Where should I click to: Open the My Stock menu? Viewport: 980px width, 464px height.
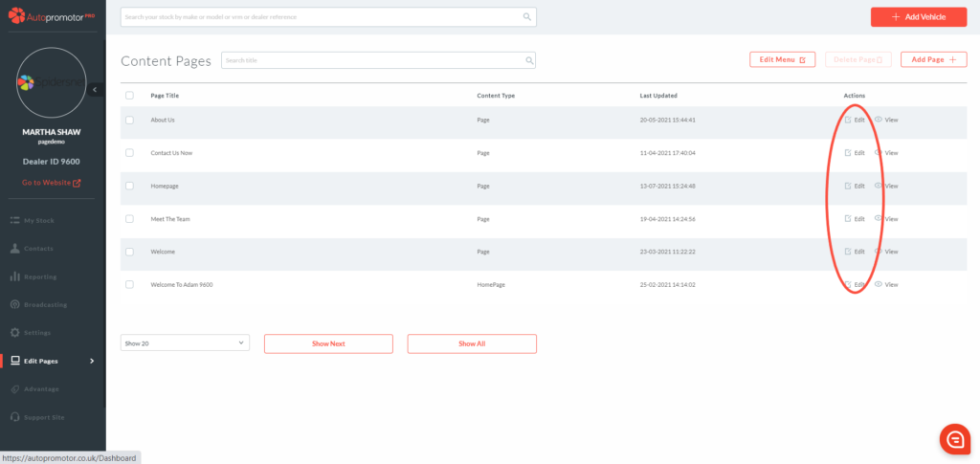point(38,220)
